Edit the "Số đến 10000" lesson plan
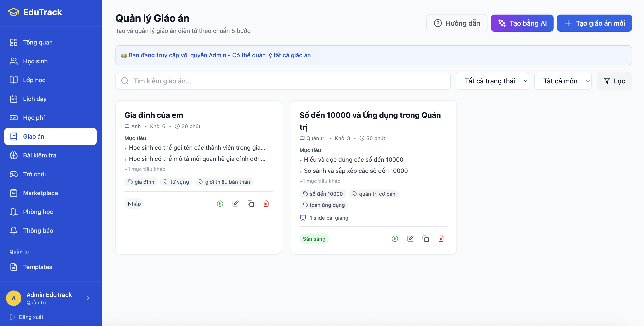Viewport: 644px width, 326px height. point(411,239)
